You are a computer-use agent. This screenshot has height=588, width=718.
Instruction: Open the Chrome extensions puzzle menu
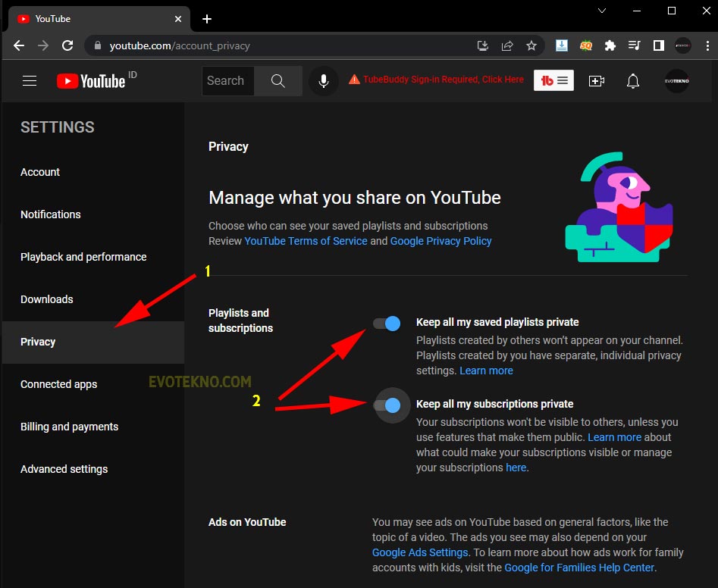(610, 45)
